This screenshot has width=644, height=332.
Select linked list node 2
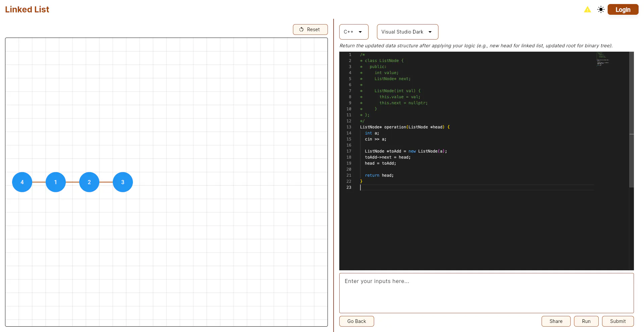point(89,182)
